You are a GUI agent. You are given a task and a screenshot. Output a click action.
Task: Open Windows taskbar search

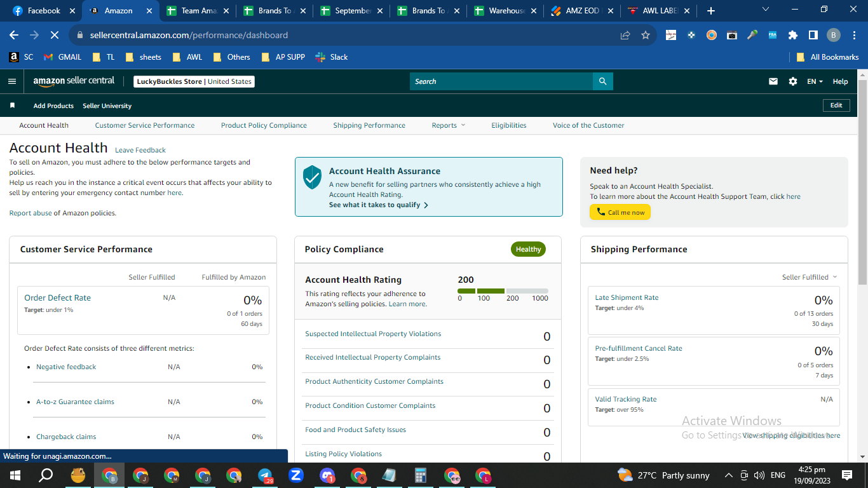[x=46, y=475]
